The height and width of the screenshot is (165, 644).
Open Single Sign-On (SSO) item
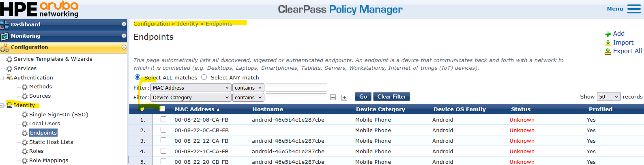tap(59, 115)
